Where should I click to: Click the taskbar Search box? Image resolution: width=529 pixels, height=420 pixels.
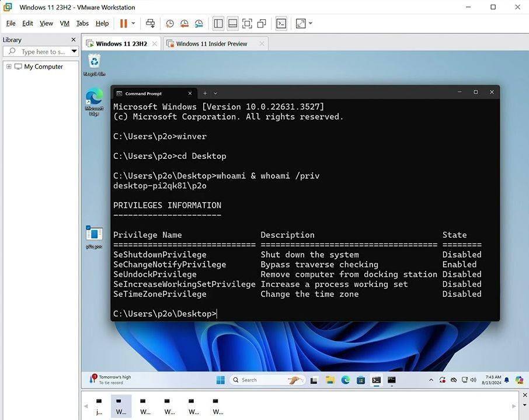(x=267, y=380)
